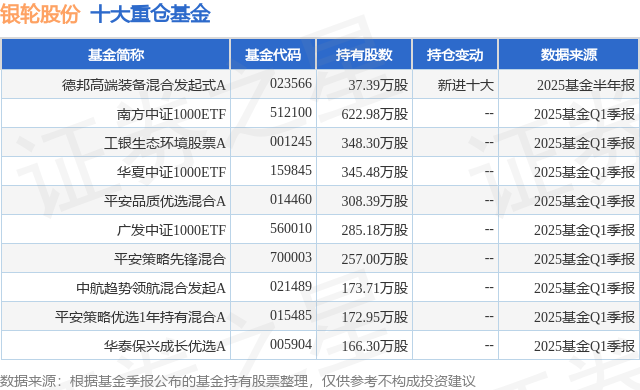
Task: Open 广发中证1000ETF fund name
Action: coord(171,230)
